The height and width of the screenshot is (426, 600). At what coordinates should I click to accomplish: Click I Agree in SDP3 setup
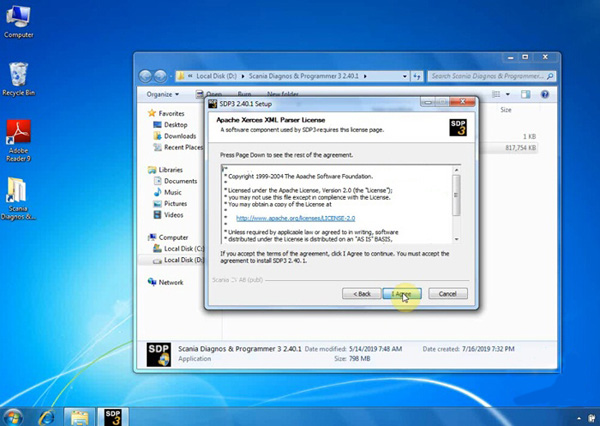pyautogui.click(x=402, y=294)
